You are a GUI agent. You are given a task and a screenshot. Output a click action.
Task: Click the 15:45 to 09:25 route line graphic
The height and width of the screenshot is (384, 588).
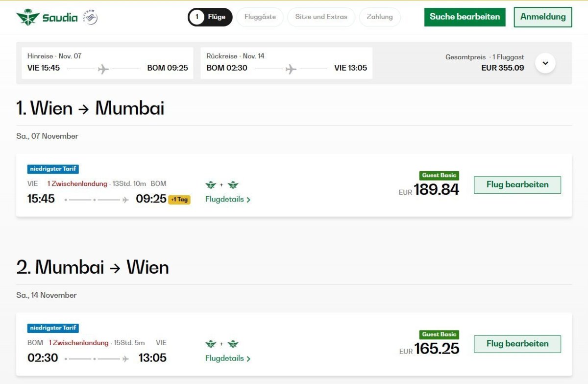coord(97,200)
